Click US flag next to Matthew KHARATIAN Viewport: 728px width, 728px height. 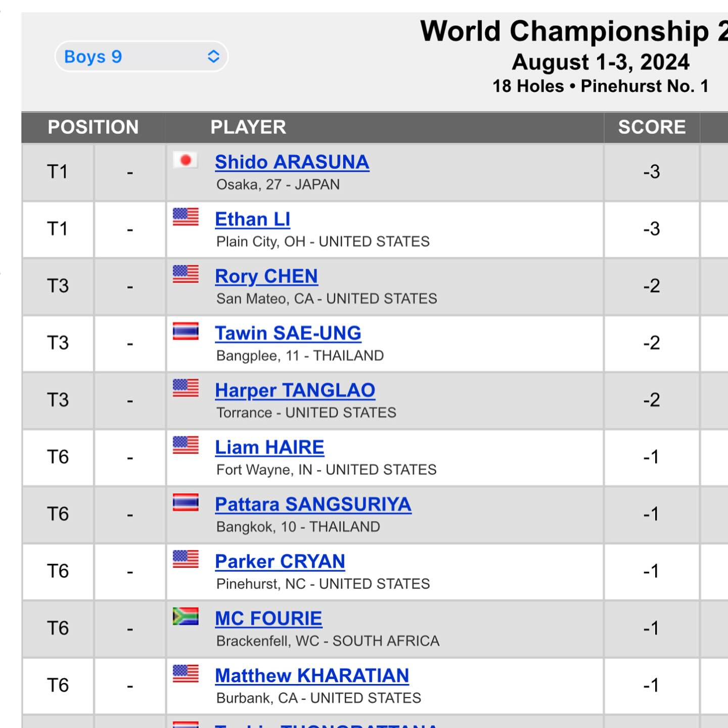[x=186, y=673]
